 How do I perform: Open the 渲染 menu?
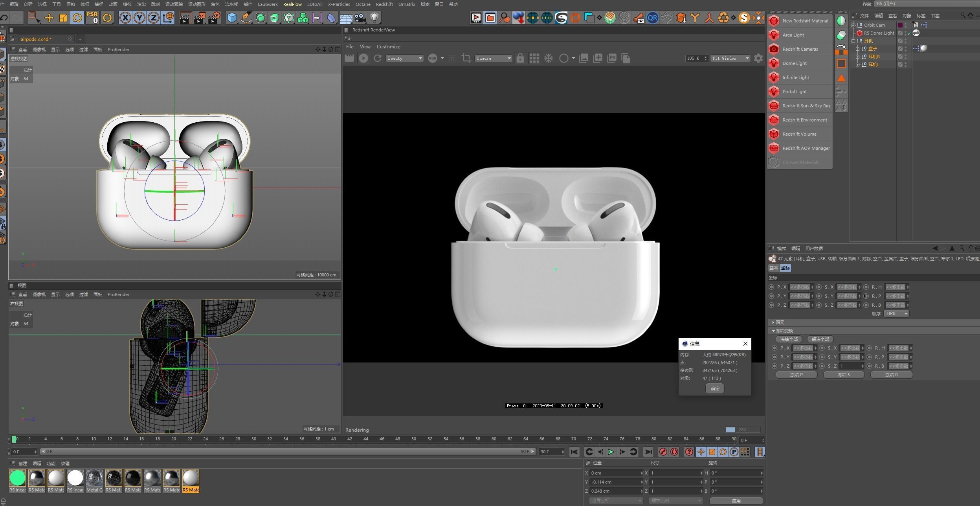141,4
